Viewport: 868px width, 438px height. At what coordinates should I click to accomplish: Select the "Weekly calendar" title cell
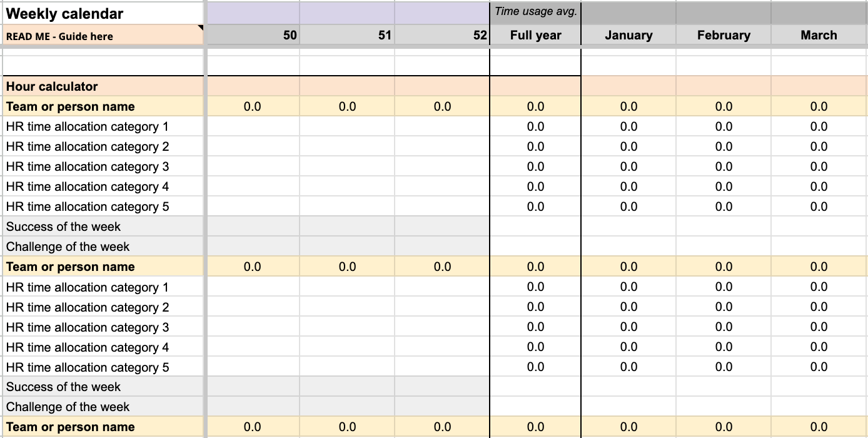103,13
